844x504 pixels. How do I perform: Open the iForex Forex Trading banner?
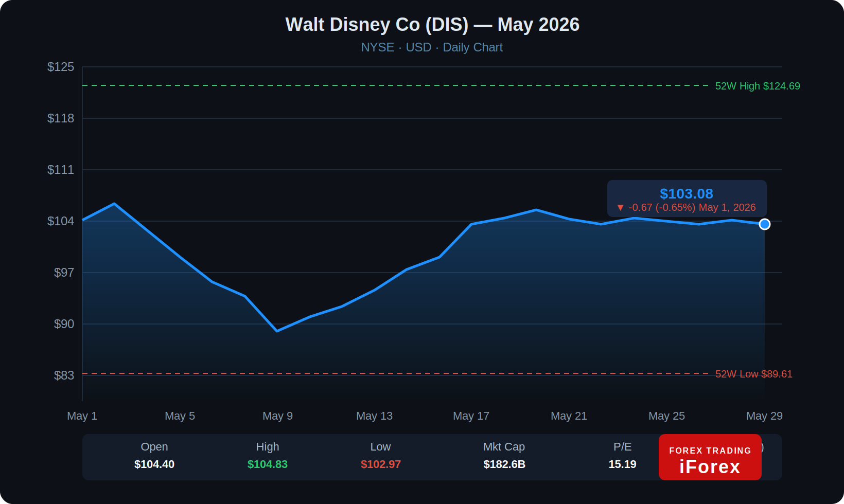[710, 457]
